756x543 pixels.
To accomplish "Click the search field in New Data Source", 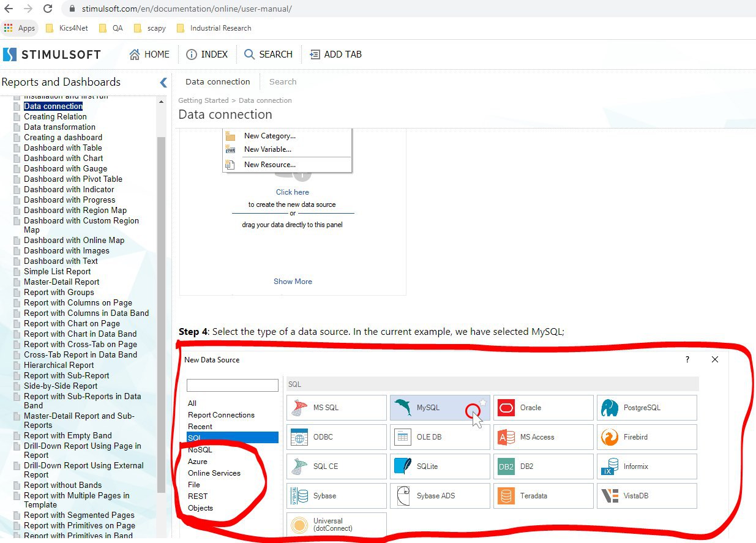I will pos(233,386).
